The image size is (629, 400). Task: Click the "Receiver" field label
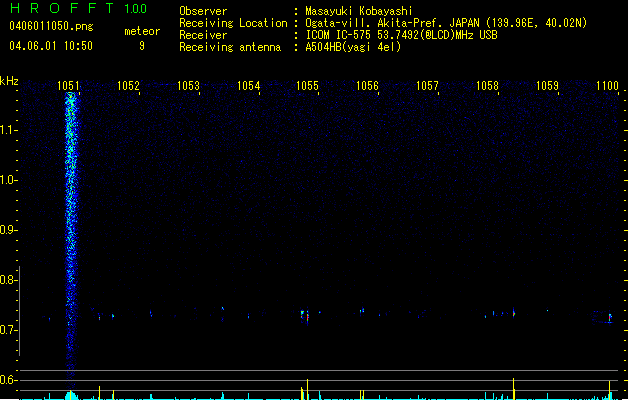pos(203,35)
